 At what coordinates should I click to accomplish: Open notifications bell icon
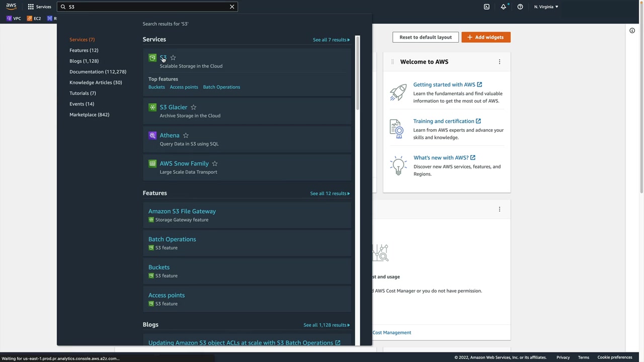click(503, 7)
